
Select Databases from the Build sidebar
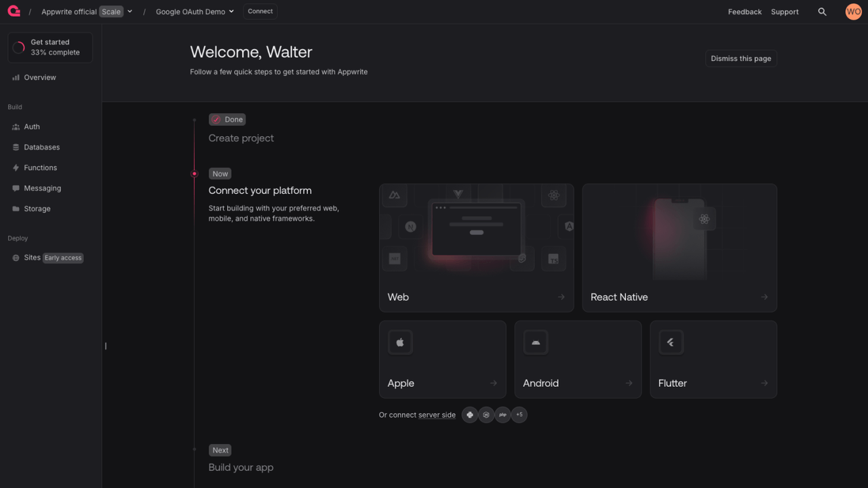click(x=41, y=147)
